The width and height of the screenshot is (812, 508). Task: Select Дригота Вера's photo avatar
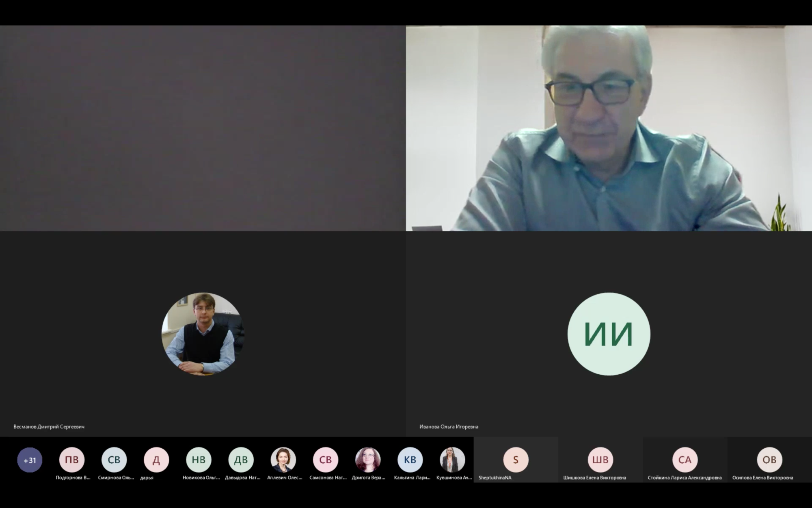(x=368, y=460)
